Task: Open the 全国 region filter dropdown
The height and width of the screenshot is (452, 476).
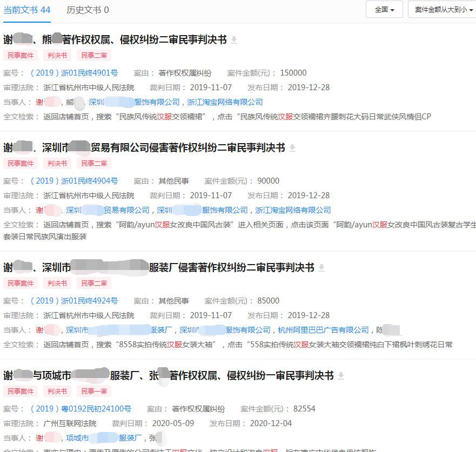Action: pyautogui.click(x=384, y=9)
